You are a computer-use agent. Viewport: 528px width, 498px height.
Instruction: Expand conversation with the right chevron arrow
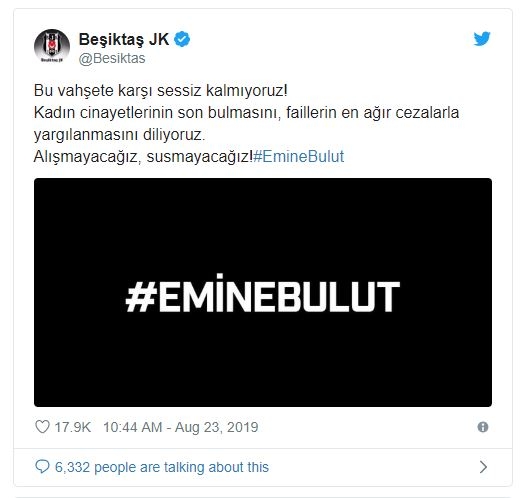coord(483,467)
